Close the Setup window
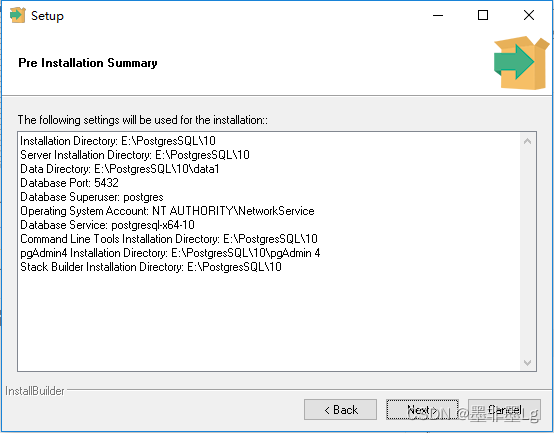The height and width of the screenshot is (433, 554). (x=529, y=15)
